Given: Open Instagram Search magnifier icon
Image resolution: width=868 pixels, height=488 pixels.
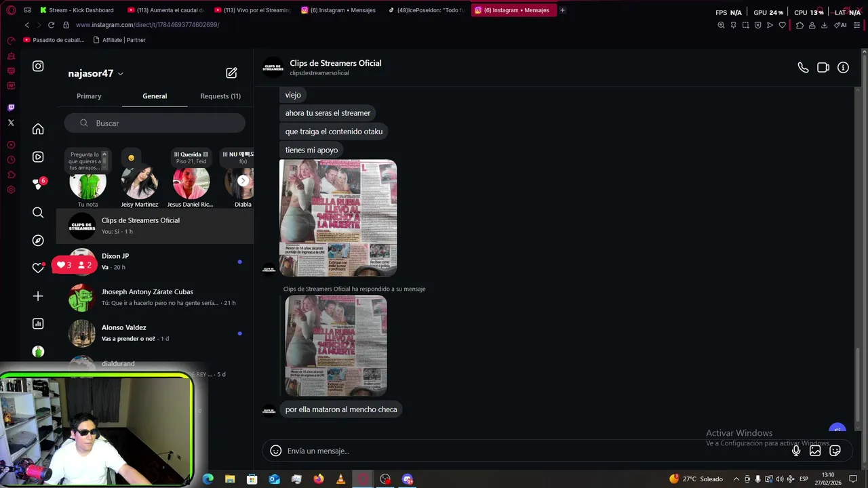Looking at the screenshot, I should tap(38, 213).
